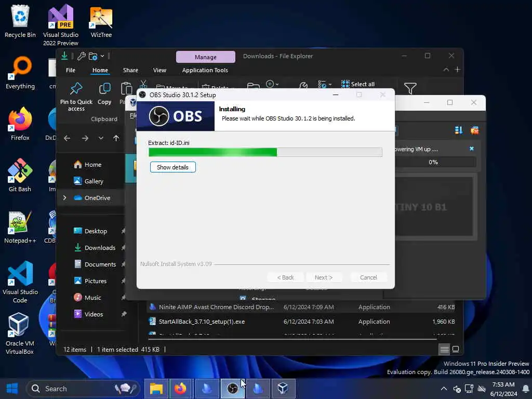532x399 pixels.
Task: Go forward in File Explorer navigation
Action: (x=85, y=138)
